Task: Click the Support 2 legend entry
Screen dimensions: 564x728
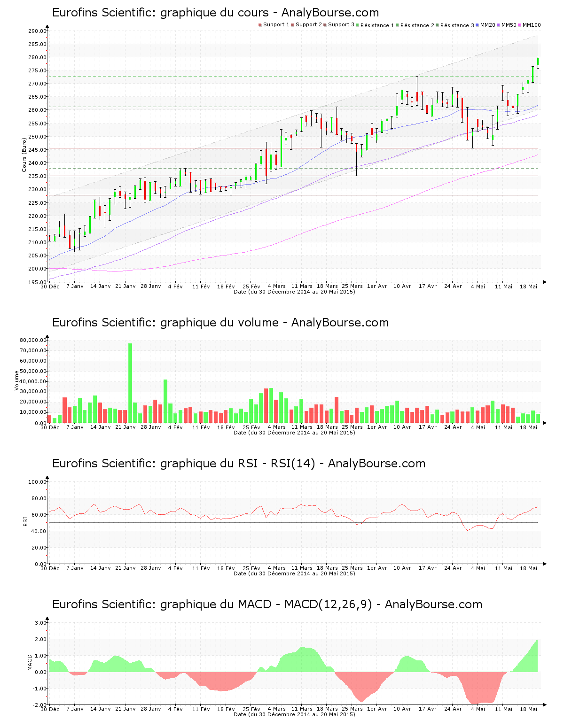Action: (306, 25)
